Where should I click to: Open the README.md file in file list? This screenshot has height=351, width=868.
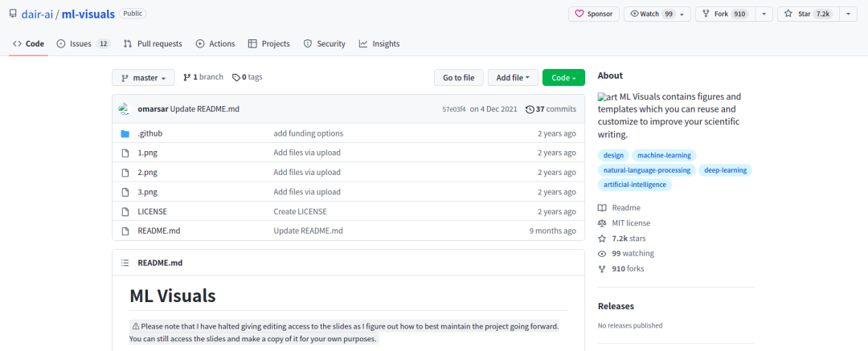click(x=159, y=231)
